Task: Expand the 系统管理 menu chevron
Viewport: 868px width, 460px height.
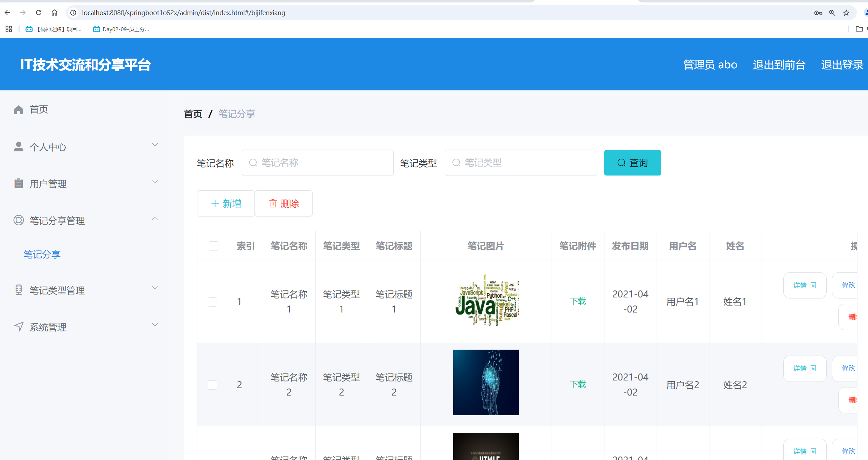Action: coord(155,325)
